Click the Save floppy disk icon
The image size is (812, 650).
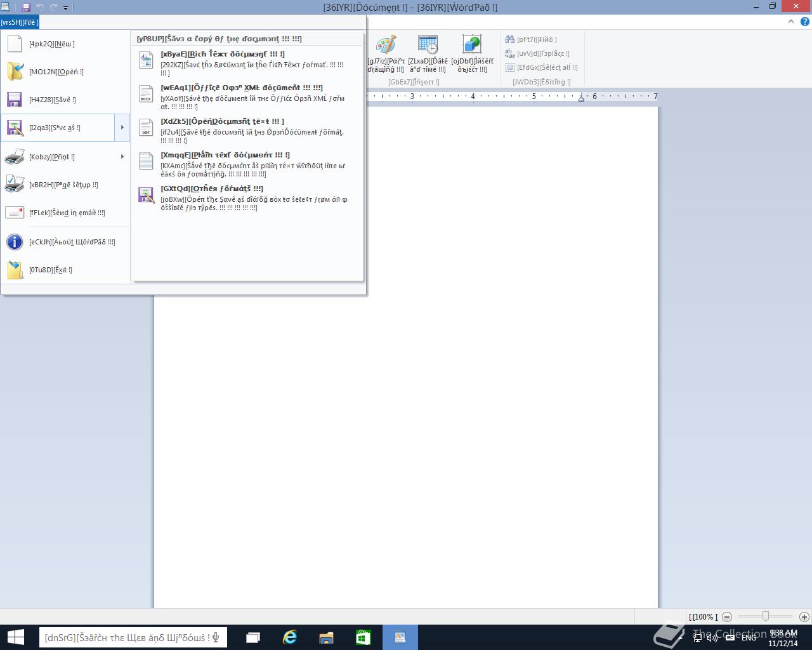pyautogui.click(x=14, y=100)
